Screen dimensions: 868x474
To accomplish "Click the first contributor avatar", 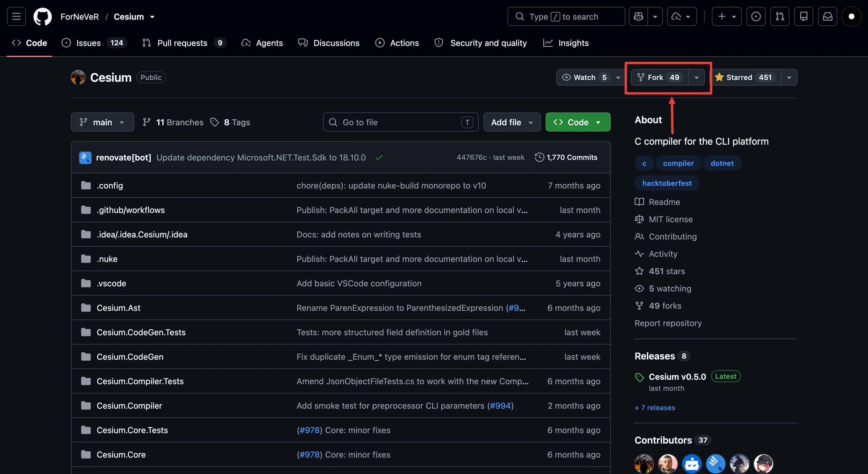I will click(644, 464).
